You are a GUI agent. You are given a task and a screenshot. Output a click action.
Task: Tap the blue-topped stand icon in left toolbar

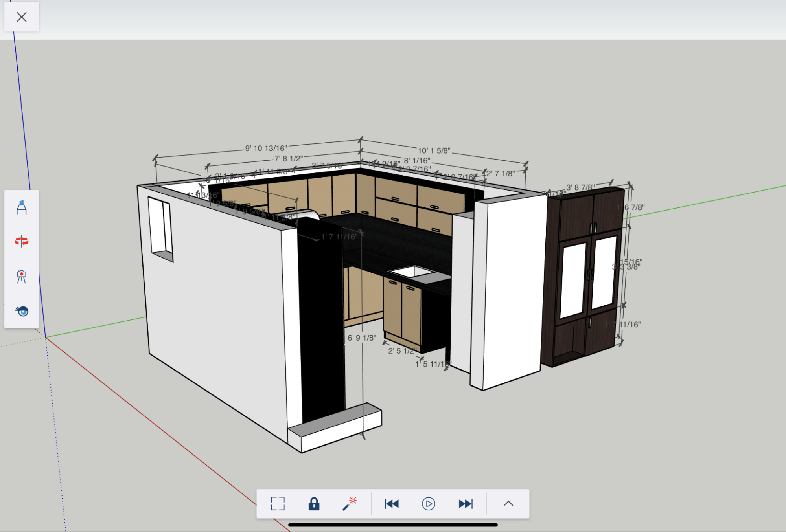pos(22,207)
